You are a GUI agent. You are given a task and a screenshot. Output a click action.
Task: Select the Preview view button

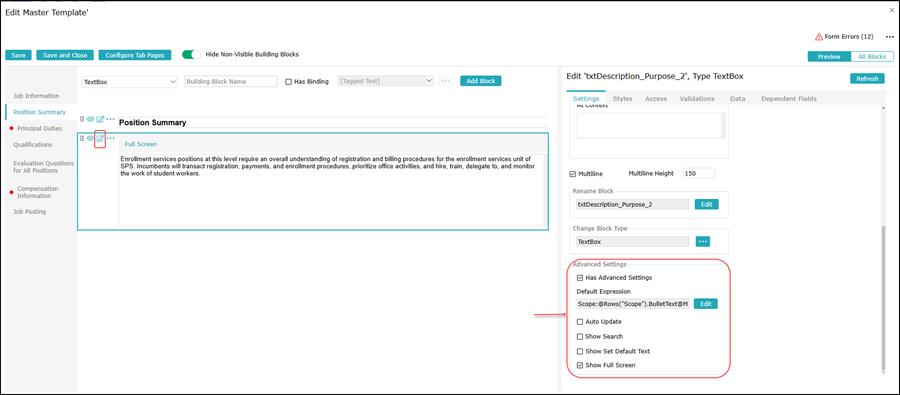829,56
